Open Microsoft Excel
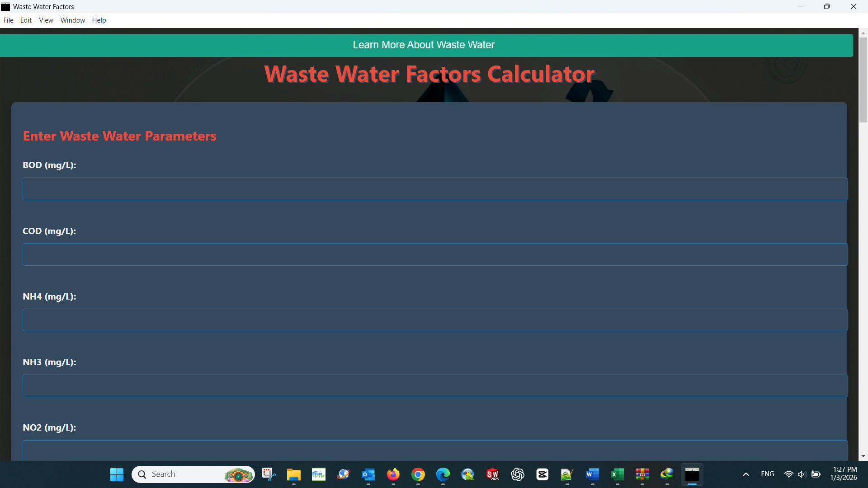Screen dimensions: 868x488 pos(617,474)
